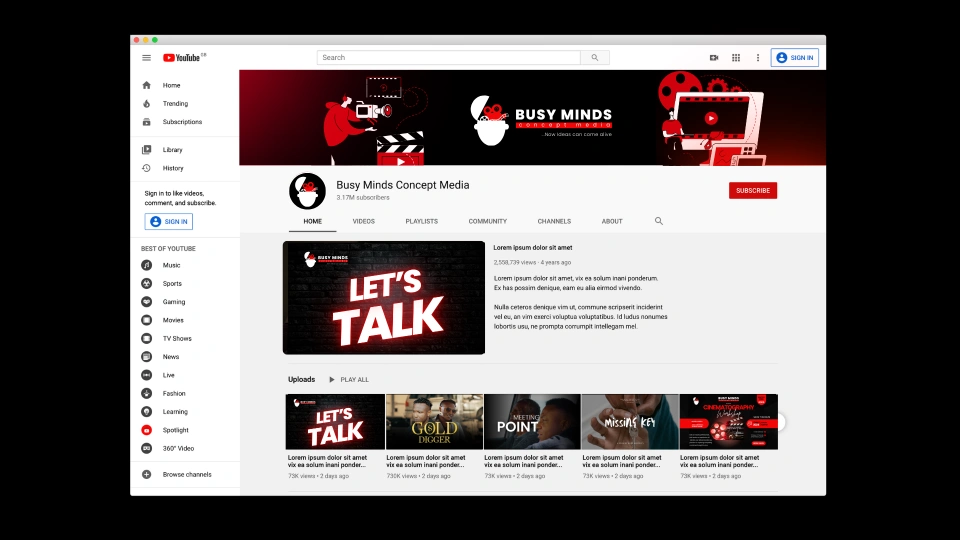The height and width of the screenshot is (540, 960).
Task: Select Gaming under Best of YouTube
Action: tap(173, 302)
